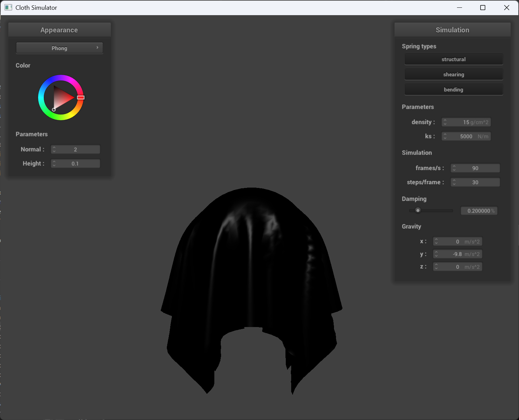Minimize the Cloth Simulator window
Viewport: 519px width, 420px height.
point(459,7)
